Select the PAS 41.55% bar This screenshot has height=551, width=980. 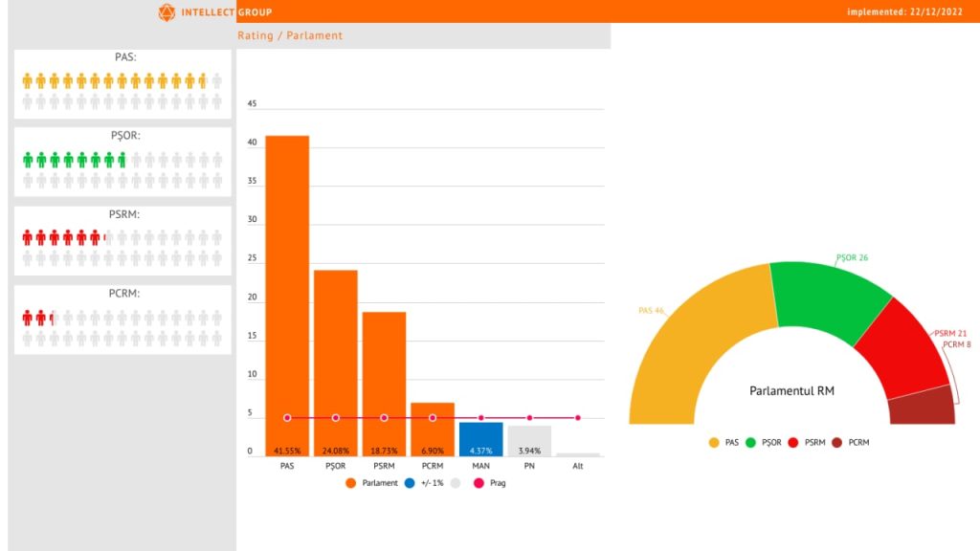[x=287, y=296]
